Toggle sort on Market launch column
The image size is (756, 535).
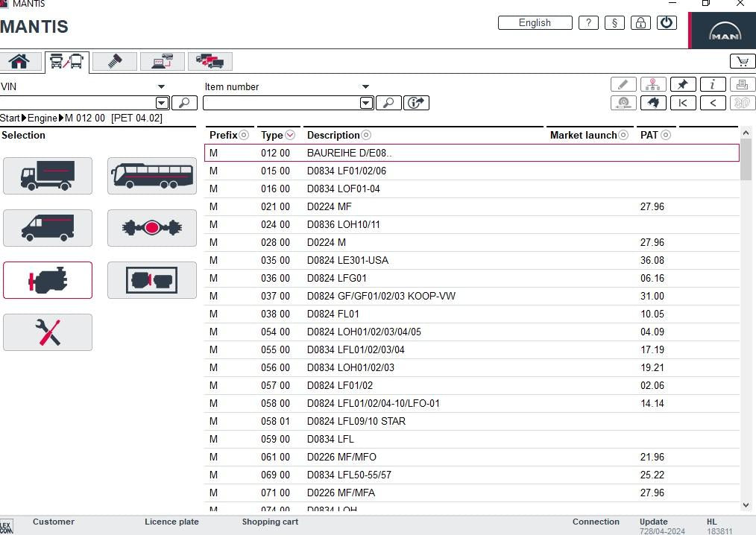(623, 135)
